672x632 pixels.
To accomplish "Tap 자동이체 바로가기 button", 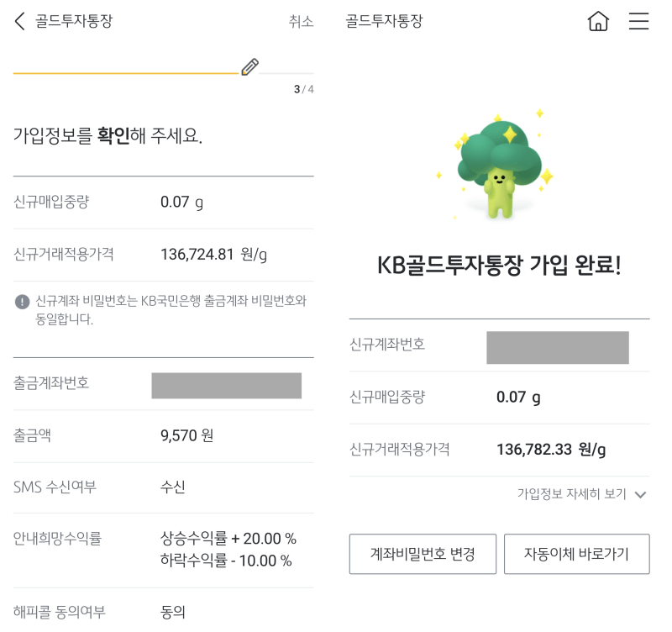I will [576, 554].
